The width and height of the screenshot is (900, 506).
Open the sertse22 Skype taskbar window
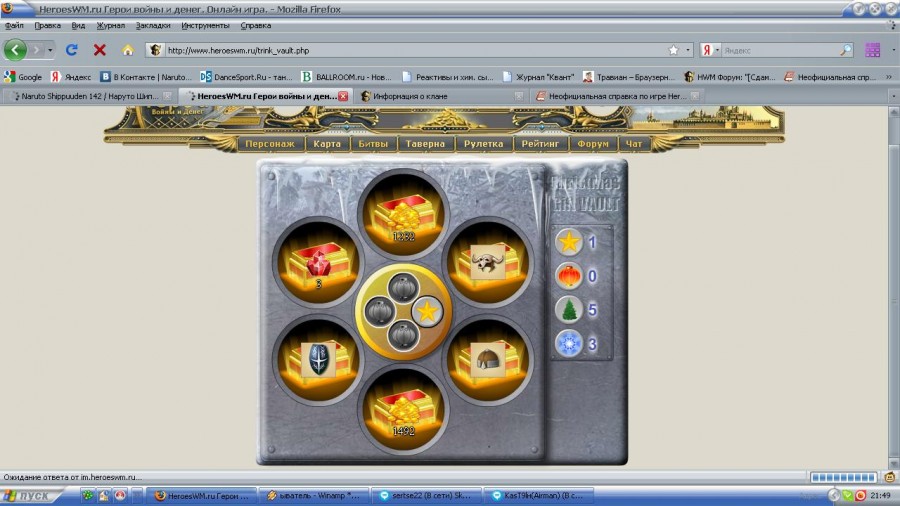(x=425, y=496)
